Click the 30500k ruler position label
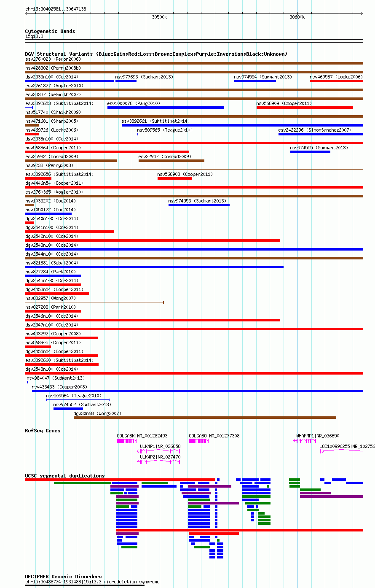375x588 pixels. coord(159,17)
